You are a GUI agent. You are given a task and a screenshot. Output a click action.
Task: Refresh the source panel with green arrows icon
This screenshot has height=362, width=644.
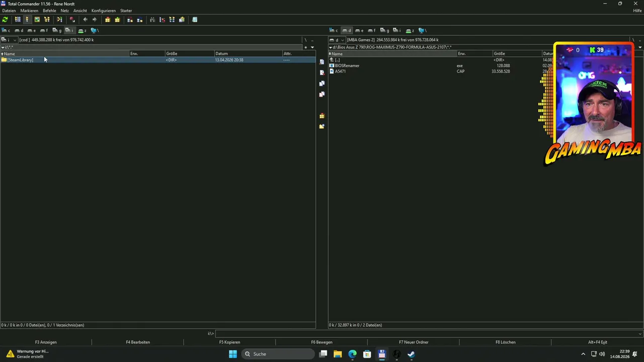[x=5, y=20]
